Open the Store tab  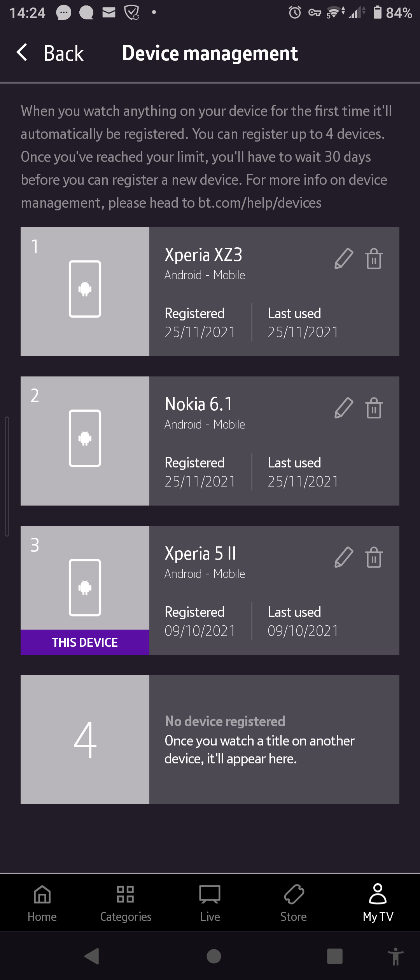(294, 903)
